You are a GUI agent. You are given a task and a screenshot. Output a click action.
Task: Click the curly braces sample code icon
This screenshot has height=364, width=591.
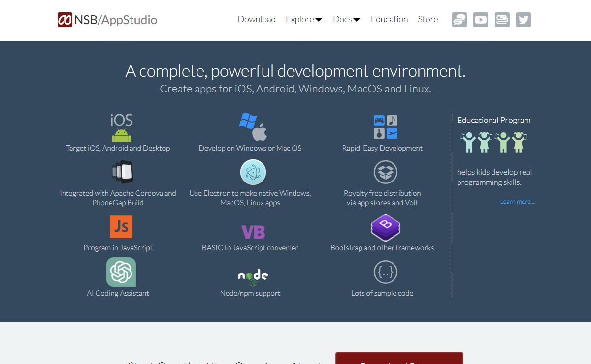(x=385, y=272)
